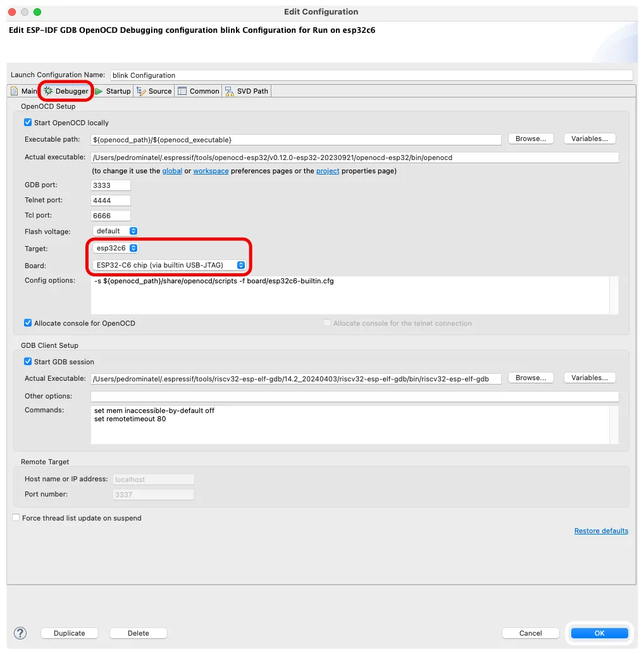Select the Common tab
The height and width of the screenshot is (654, 644).
click(199, 91)
